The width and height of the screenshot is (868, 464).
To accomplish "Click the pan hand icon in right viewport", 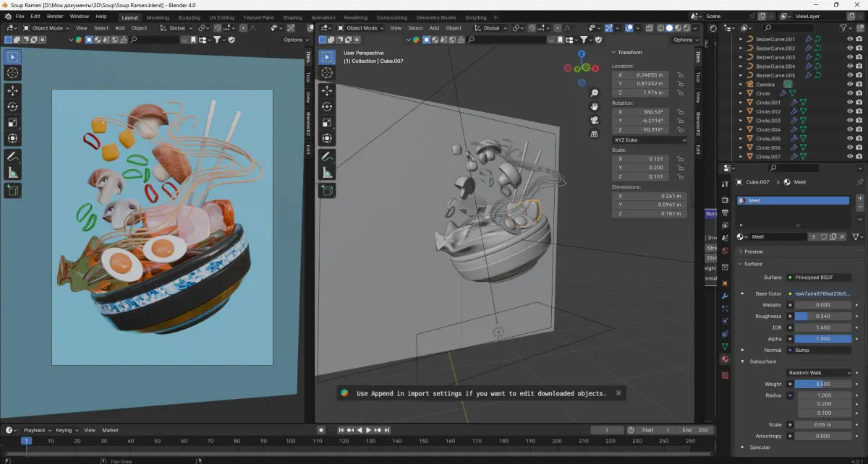I will point(595,106).
